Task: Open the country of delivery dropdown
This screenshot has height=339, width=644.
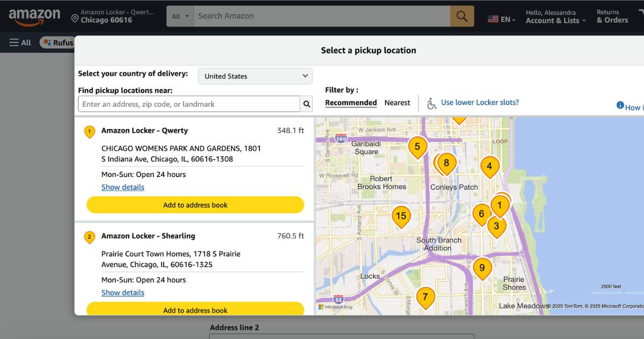Action: pyautogui.click(x=255, y=76)
